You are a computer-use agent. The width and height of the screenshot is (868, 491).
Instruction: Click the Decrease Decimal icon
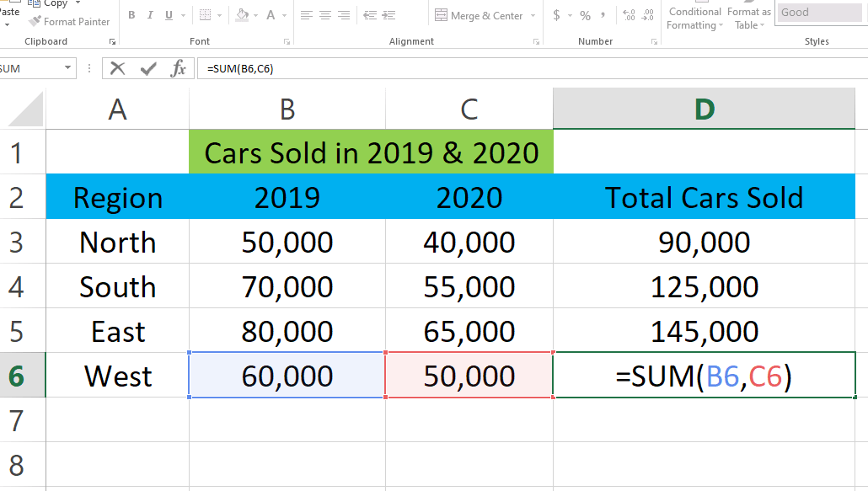pyautogui.click(x=646, y=15)
